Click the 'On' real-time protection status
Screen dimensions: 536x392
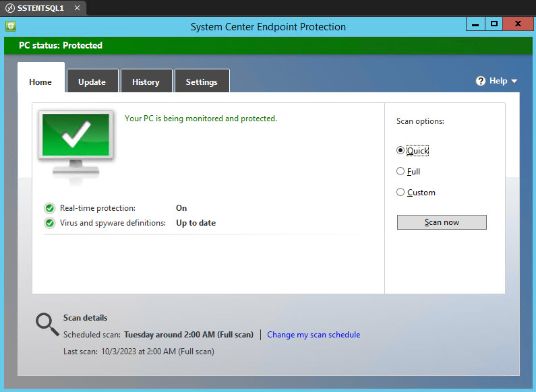(181, 208)
